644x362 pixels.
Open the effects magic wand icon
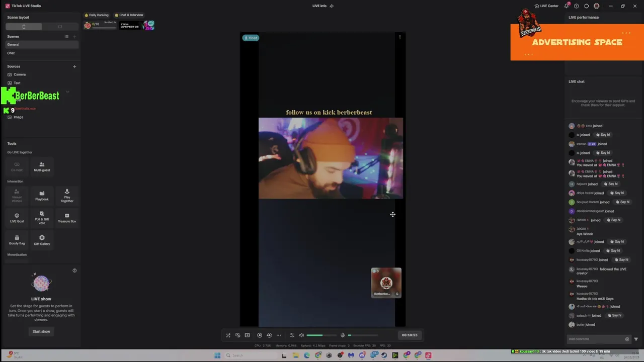(228, 335)
